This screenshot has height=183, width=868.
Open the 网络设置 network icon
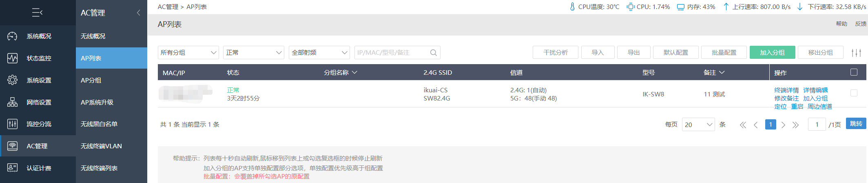click(x=12, y=102)
